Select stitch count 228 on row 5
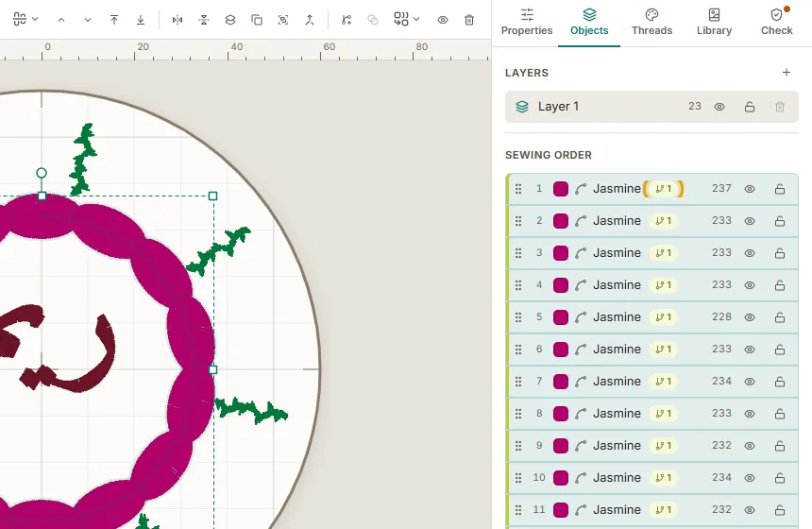Viewport: 812px width, 529px height. (x=721, y=316)
